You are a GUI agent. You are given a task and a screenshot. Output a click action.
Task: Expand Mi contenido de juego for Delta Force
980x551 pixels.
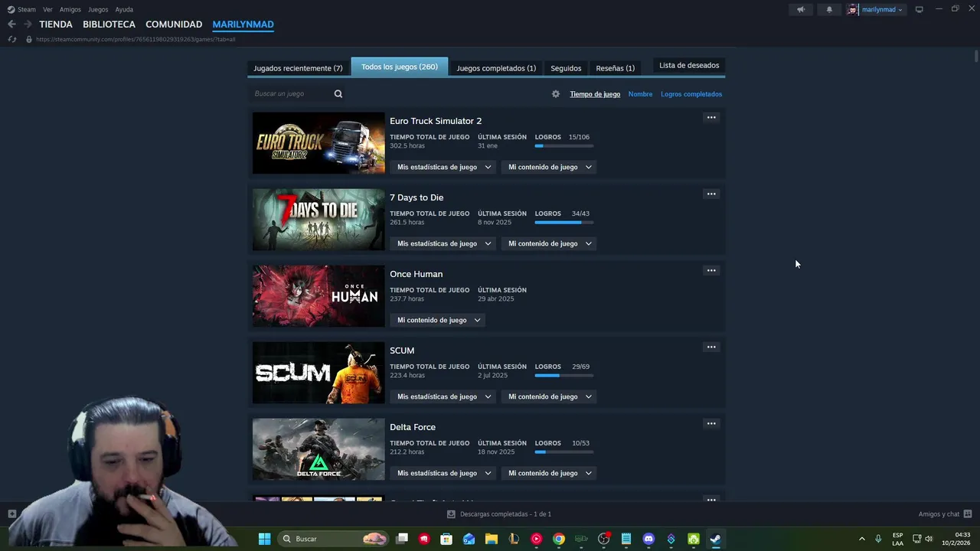[549, 473]
